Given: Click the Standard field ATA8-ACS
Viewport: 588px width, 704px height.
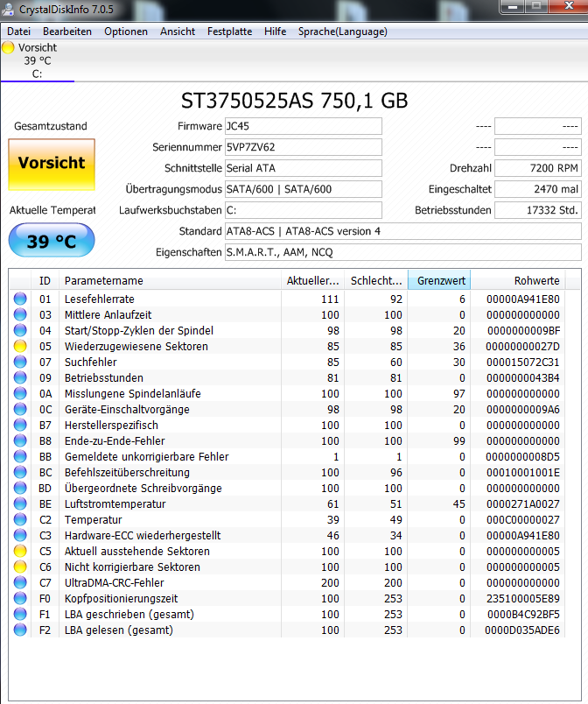Looking at the screenshot, I should 403,231.
